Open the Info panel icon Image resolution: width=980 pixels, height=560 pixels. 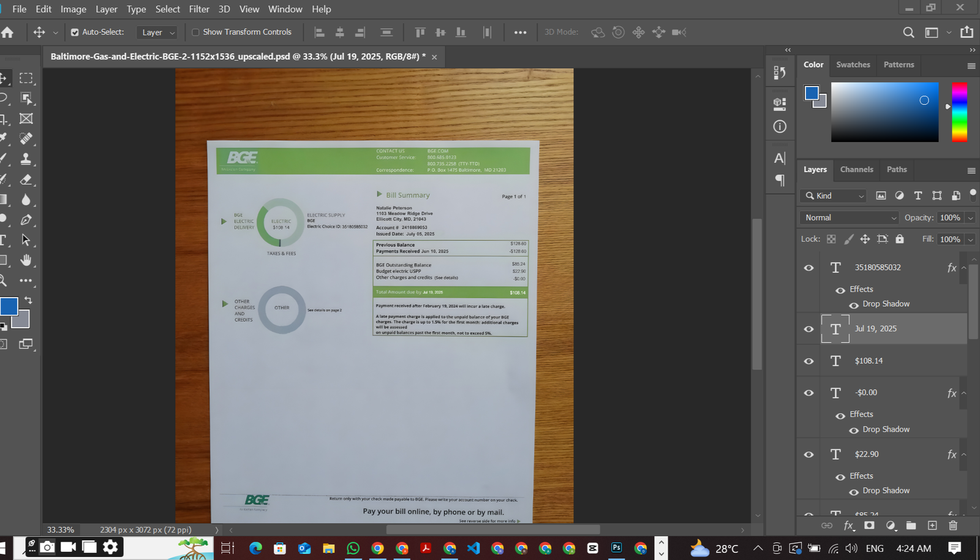click(780, 126)
